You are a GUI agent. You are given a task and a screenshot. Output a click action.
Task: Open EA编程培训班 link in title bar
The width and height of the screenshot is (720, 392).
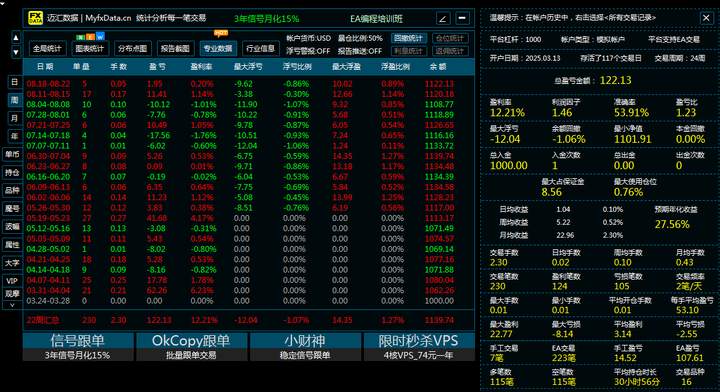(x=376, y=19)
